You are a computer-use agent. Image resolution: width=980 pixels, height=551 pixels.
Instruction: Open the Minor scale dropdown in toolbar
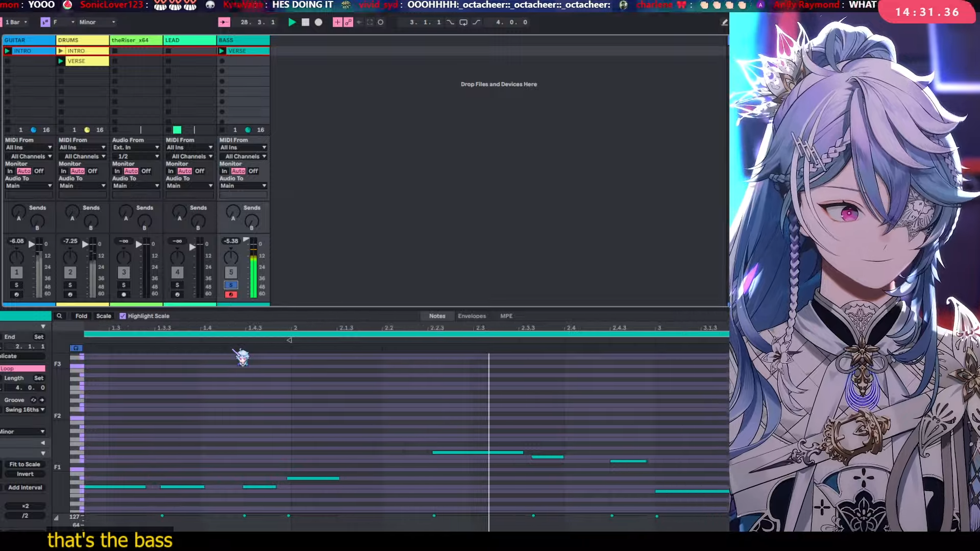pyautogui.click(x=97, y=22)
